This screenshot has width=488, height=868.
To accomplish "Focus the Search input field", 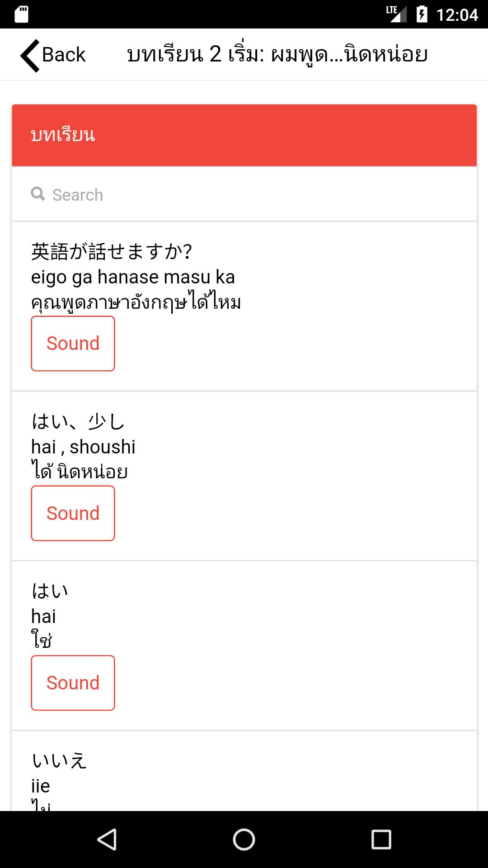I will point(244,194).
